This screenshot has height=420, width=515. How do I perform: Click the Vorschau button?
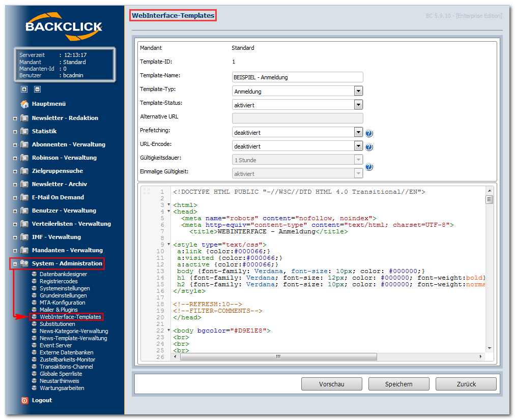tap(332, 384)
